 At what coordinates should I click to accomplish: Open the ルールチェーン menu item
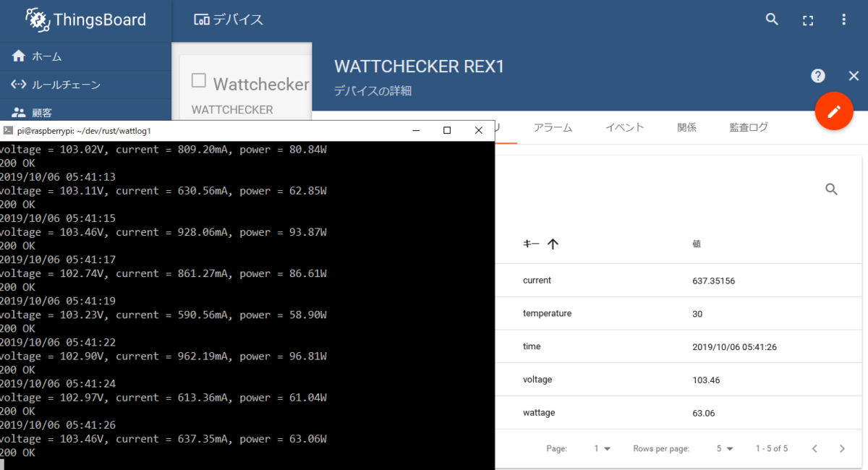coord(86,85)
